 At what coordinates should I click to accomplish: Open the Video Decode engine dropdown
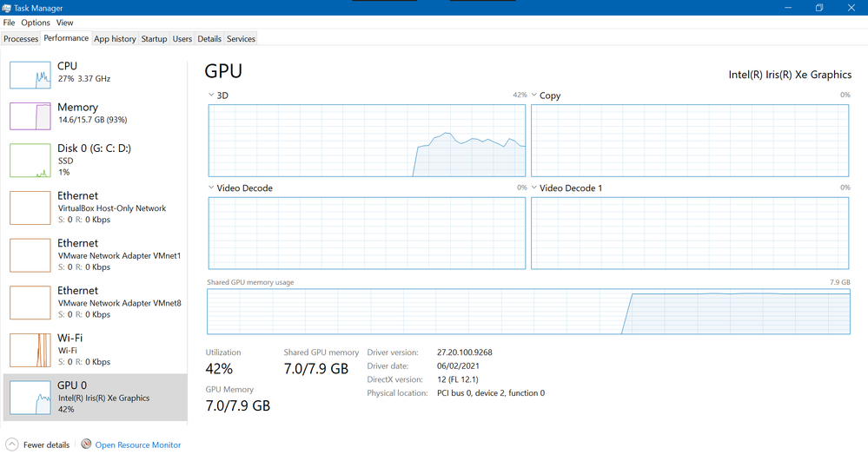pos(211,187)
